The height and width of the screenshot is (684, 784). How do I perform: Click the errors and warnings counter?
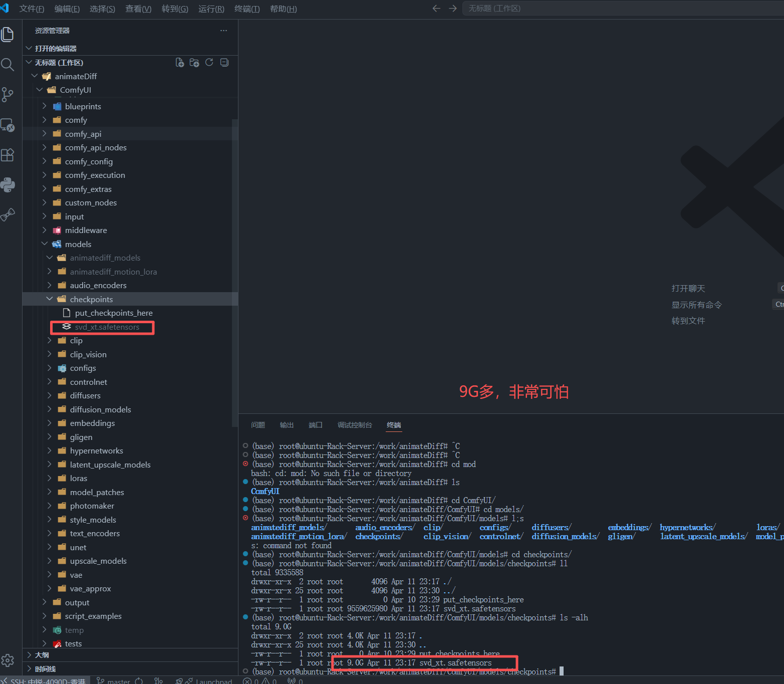[260, 681]
